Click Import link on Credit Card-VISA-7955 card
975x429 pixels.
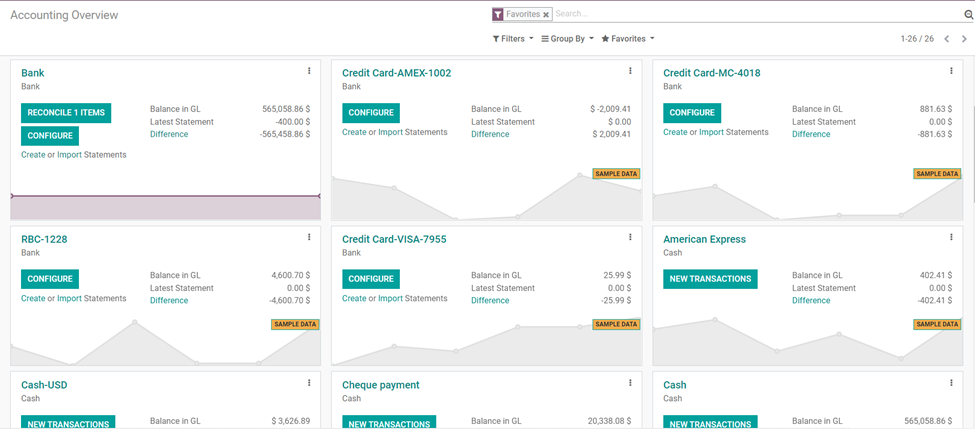click(x=390, y=298)
